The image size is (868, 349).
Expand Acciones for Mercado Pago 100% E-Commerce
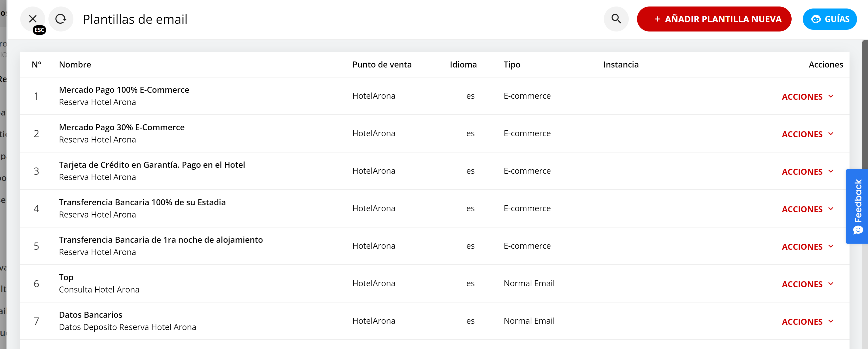point(808,96)
